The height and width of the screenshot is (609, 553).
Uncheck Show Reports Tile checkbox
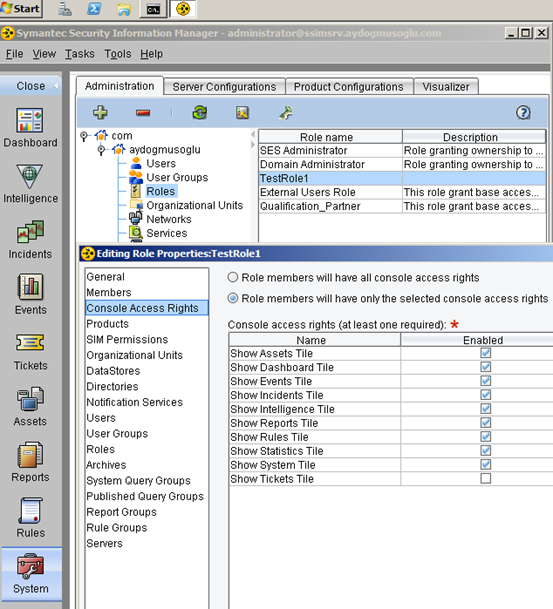click(485, 423)
